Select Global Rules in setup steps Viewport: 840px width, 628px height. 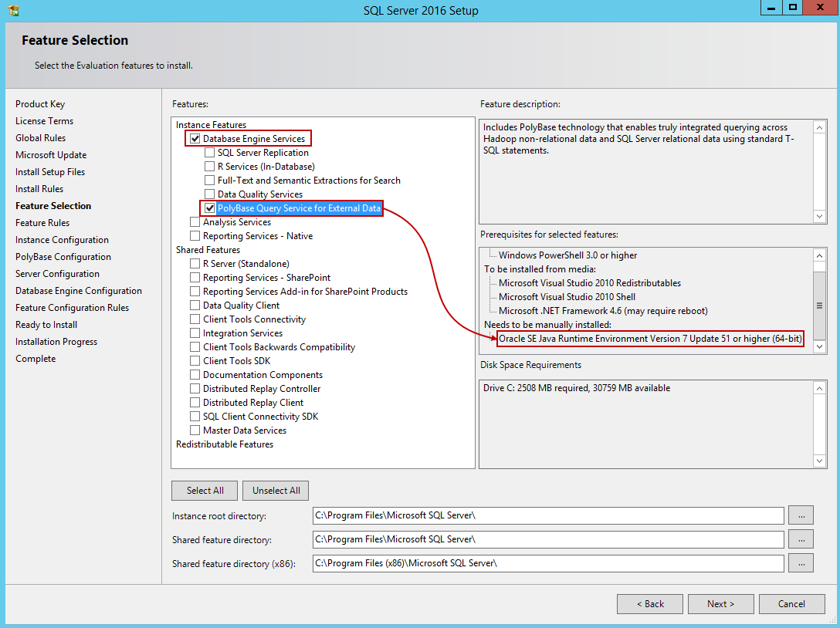click(41, 138)
